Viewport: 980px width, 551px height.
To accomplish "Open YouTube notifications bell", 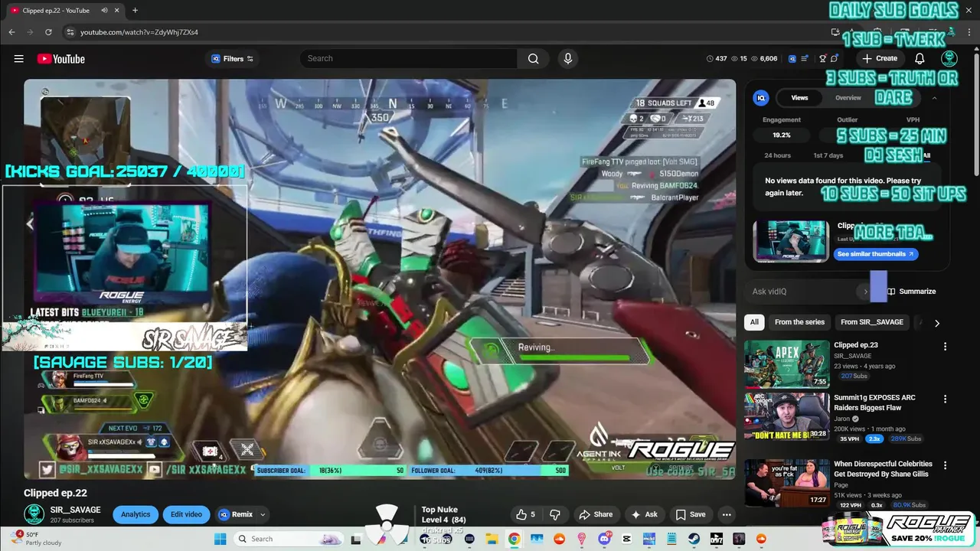I will [920, 58].
